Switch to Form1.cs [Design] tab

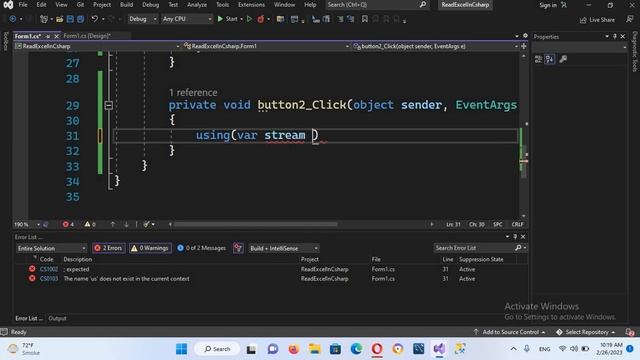[x=87, y=36]
